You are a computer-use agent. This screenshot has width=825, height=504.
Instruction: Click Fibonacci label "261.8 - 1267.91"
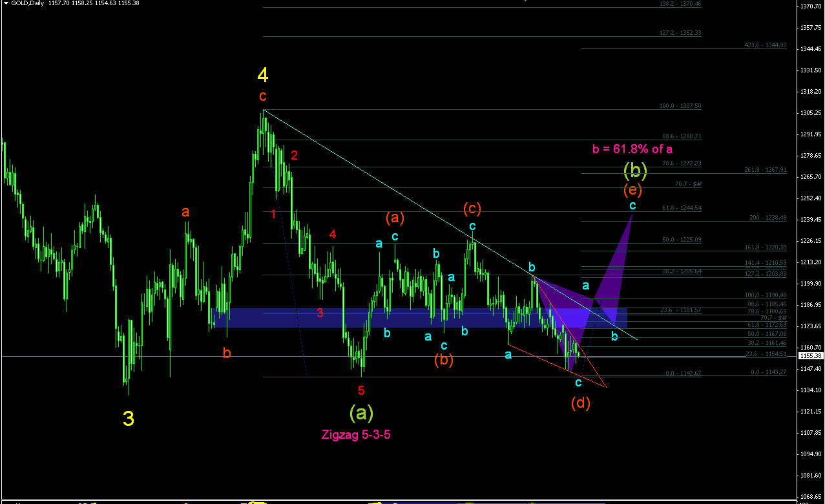tap(766, 170)
